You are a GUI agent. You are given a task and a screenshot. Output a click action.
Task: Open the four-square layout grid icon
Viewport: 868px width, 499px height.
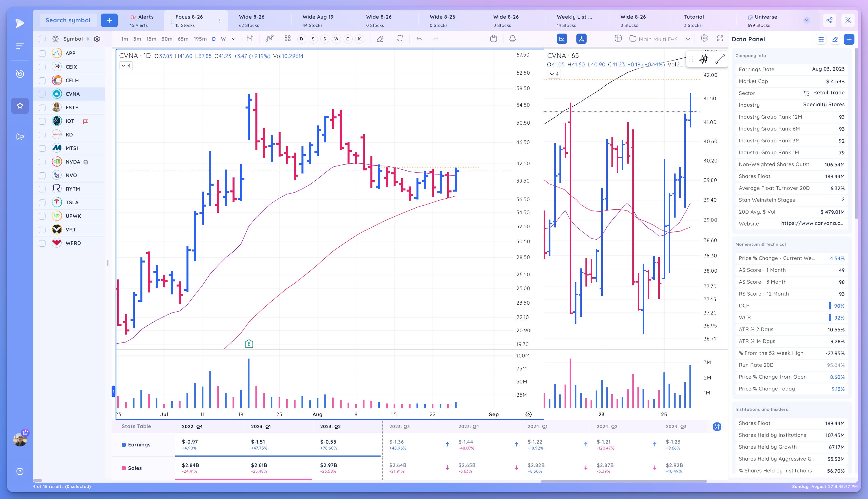pyautogui.click(x=288, y=39)
